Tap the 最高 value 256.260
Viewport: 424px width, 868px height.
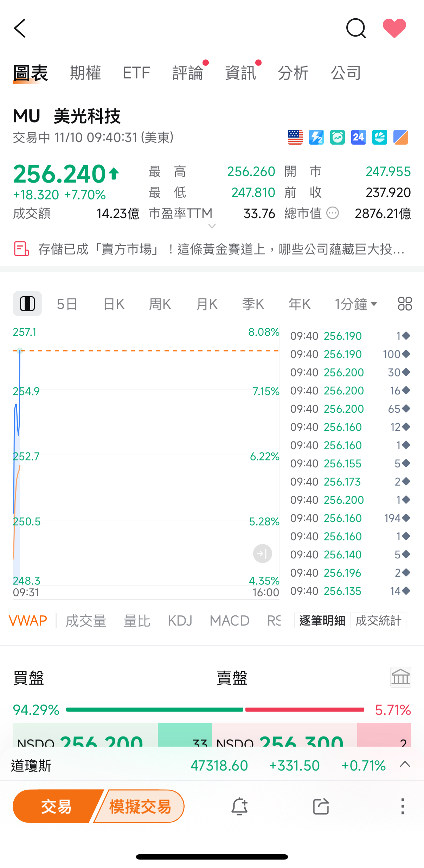pyautogui.click(x=251, y=171)
